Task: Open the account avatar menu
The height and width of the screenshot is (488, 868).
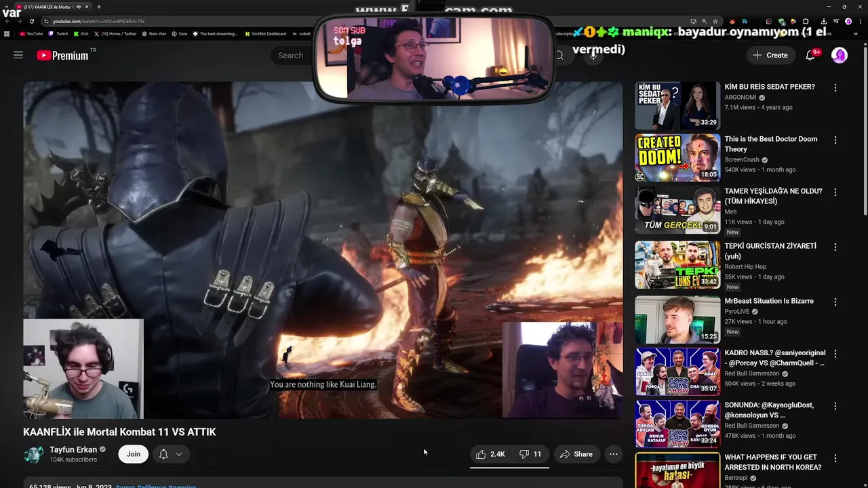Action: click(x=840, y=56)
